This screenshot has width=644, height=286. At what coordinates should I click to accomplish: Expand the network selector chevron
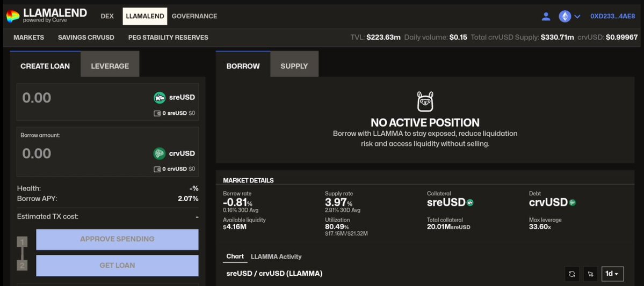click(577, 17)
